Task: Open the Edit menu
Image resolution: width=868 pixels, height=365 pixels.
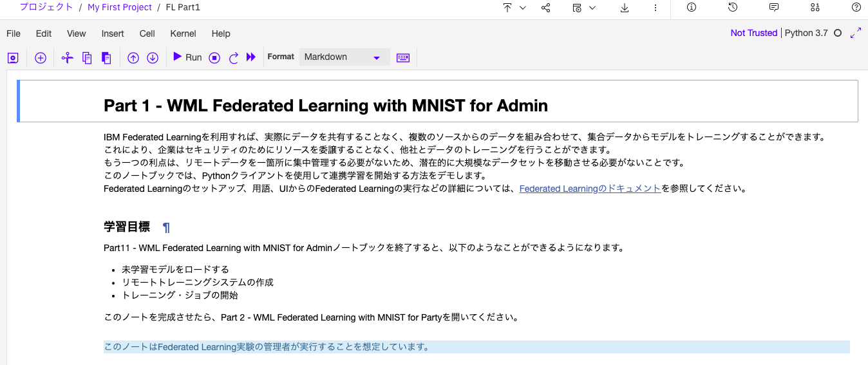Action: pos(44,33)
